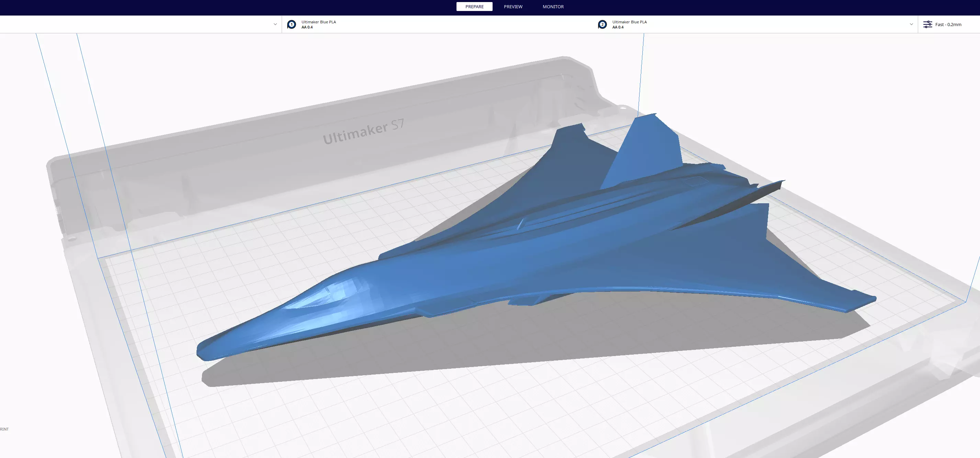
Task: Click extruder 1 Ultimaker Blue PLA label
Action: pyautogui.click(x=318, y=22)
